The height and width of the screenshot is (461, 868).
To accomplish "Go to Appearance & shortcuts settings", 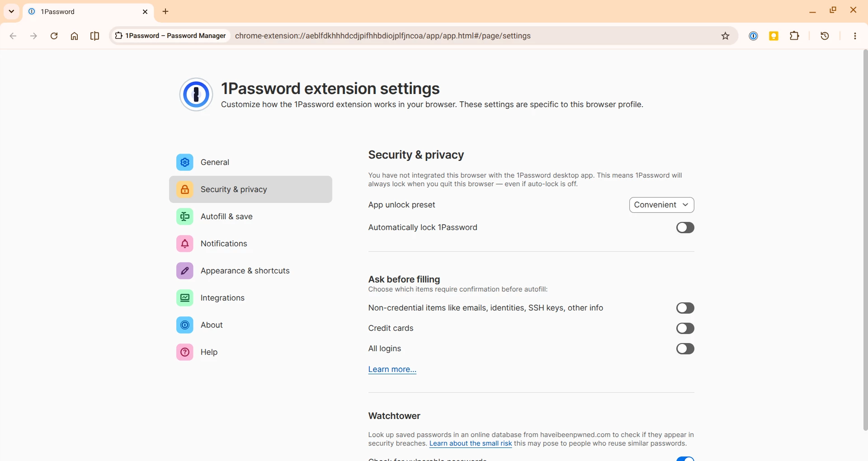I will (x=250, y=271).
